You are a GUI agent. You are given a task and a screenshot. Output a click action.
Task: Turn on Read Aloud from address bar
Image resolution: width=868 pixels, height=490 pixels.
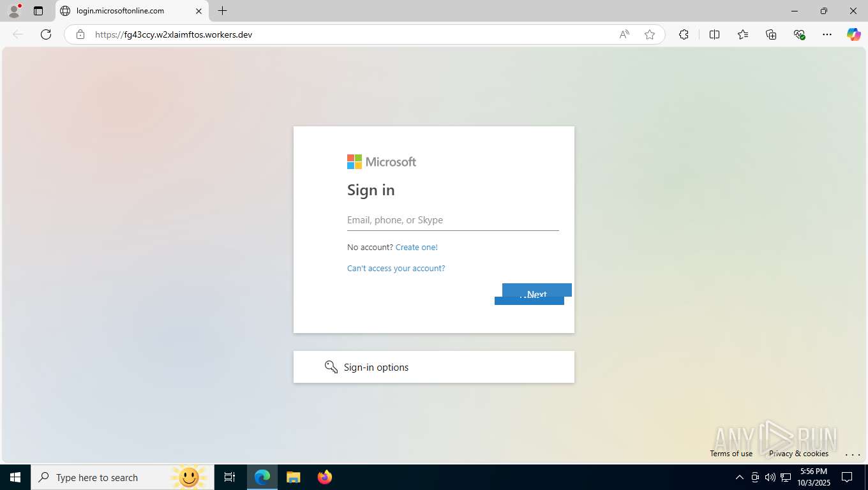[624, 34]
